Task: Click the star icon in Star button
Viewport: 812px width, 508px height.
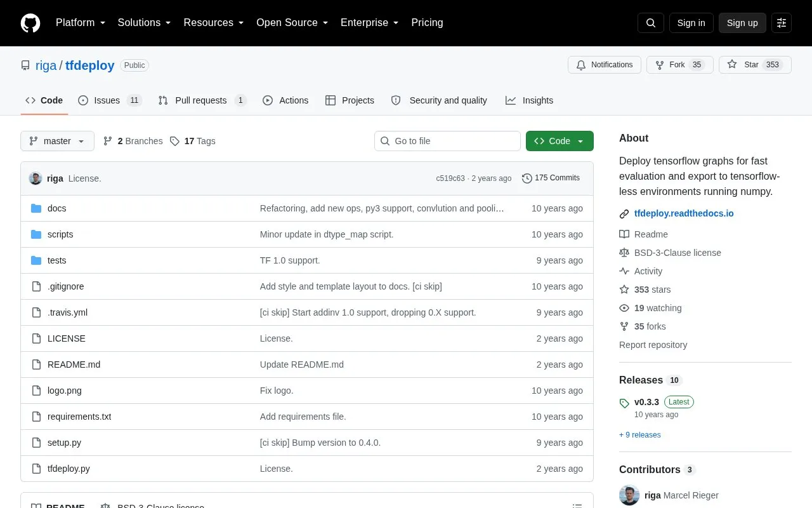Action: (732, 65)
